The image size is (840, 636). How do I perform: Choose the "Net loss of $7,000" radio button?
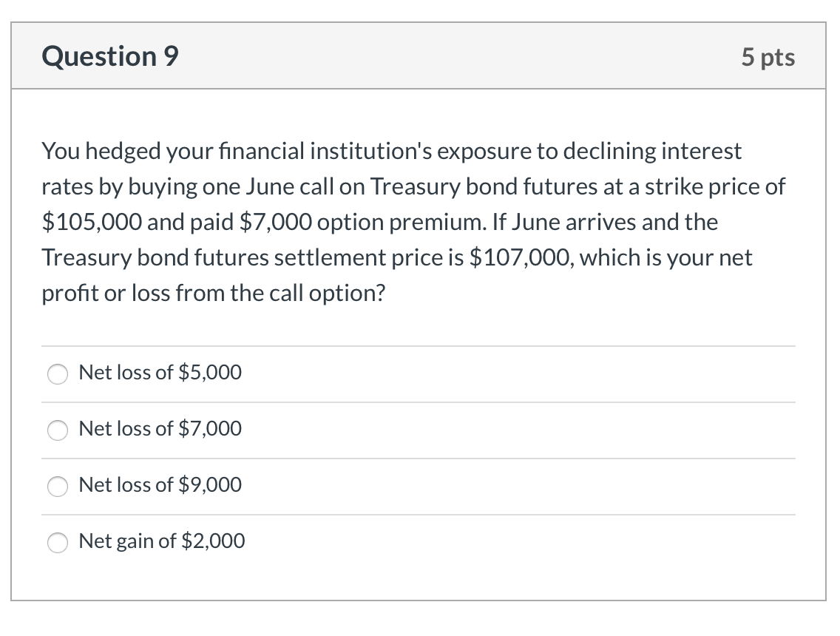(58, 430)
